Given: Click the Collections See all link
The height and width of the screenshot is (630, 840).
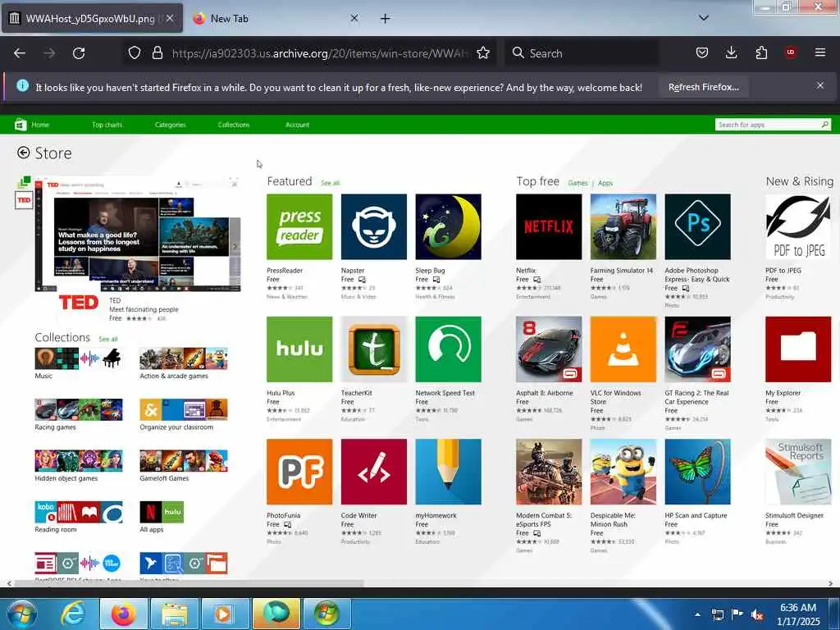Looking at the screenshot, I should click(x=108, y=339).
